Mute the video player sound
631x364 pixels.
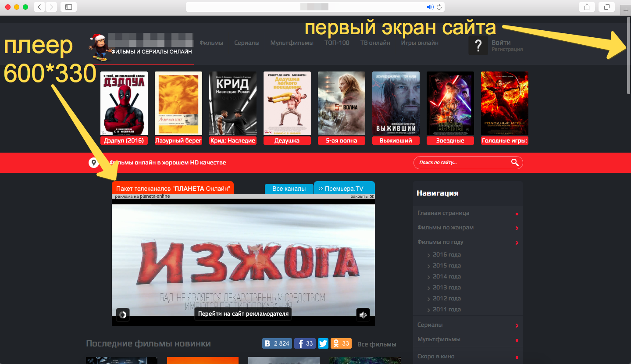tap(363, 314)
